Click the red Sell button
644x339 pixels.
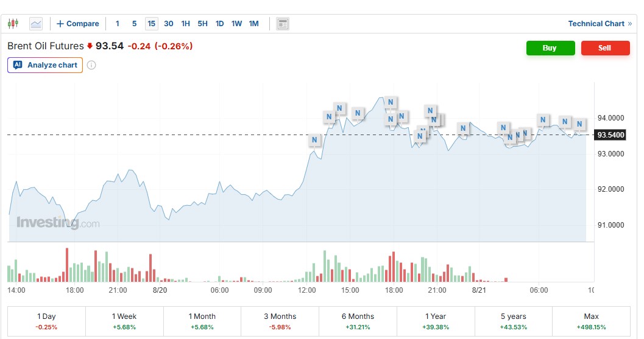pos(605,48)
